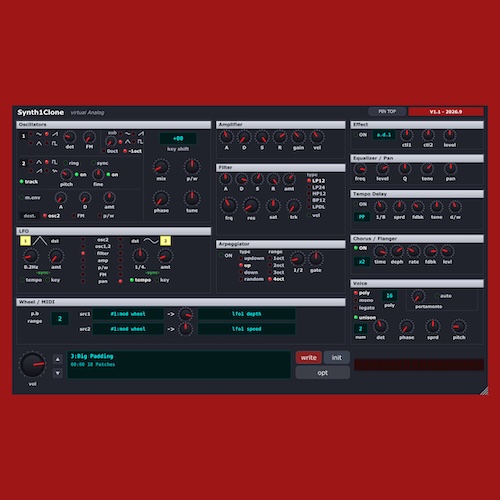Open the delay mode PP selector

(362, 217)
